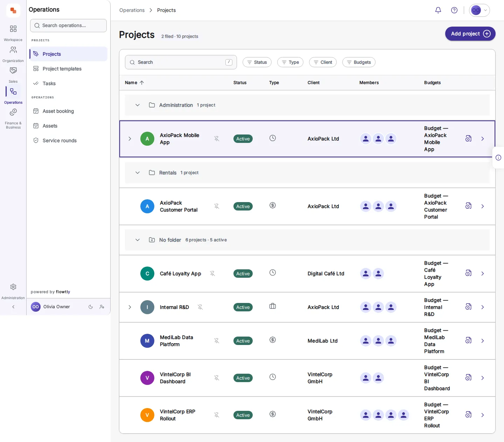The width and height of the screenshot is (504, 442).
Task: Open the Status filter
Action: tap(257, 62)
